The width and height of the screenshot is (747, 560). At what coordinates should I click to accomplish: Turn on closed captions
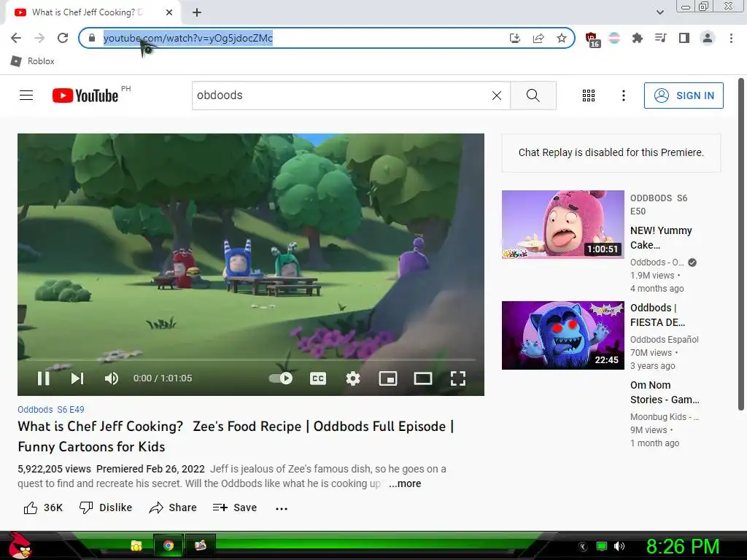318,378
